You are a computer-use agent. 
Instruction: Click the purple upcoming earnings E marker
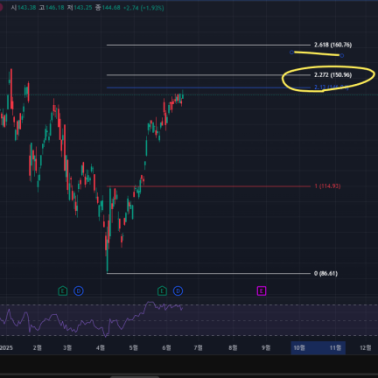tap(261, 291)
